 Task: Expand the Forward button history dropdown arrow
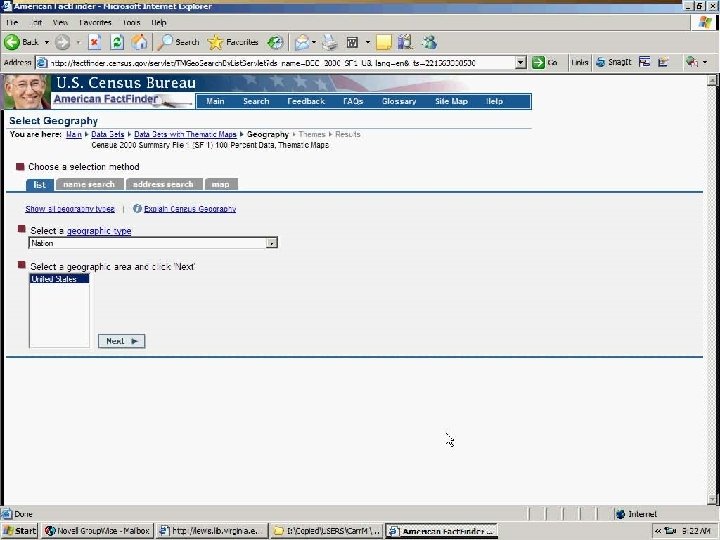[x=78, y=42]
